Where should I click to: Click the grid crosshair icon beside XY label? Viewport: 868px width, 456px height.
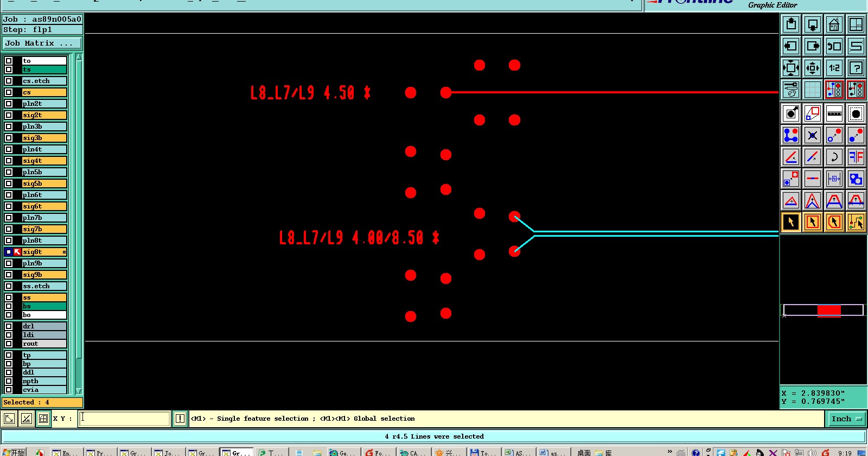[43, 419]
